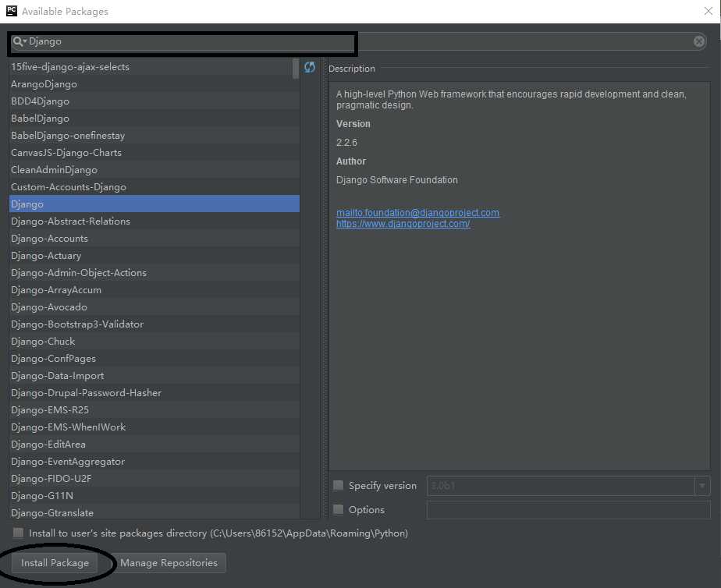Select 15five-django-ajax-selects package

pos(154,67)
